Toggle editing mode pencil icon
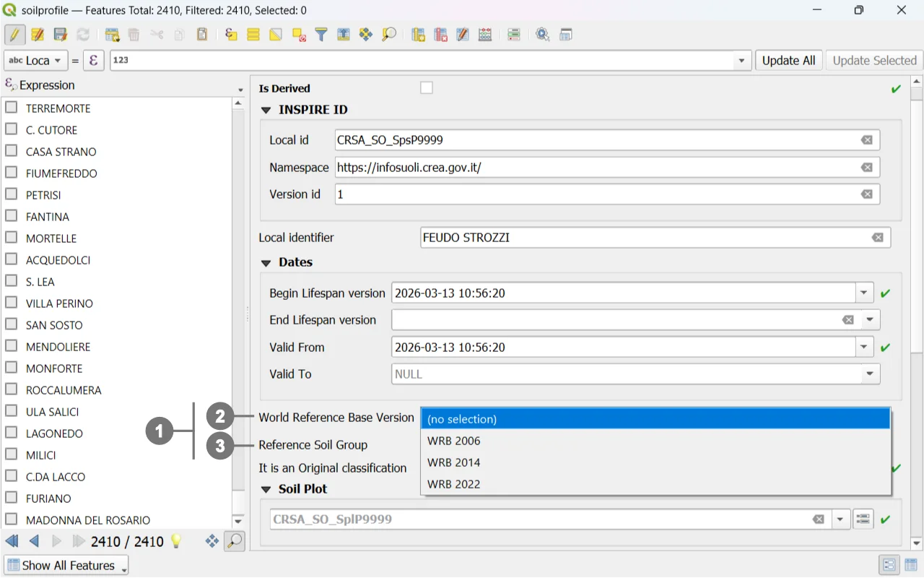The height and width of the screenshot is (578, 924). 14,35
